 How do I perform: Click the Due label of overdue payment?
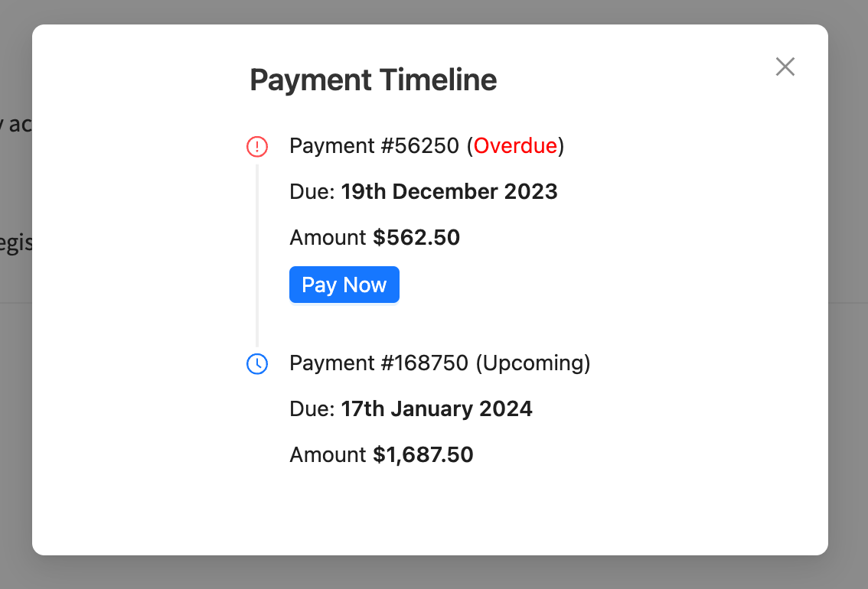pos(312,191)
